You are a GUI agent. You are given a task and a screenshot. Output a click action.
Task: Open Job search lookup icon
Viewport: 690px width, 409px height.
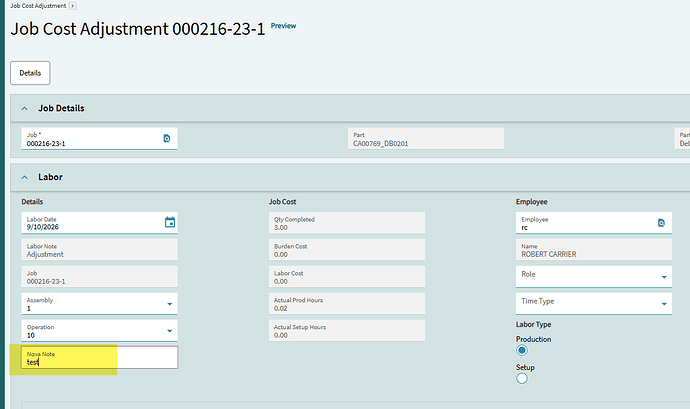[x=167, y=138]
